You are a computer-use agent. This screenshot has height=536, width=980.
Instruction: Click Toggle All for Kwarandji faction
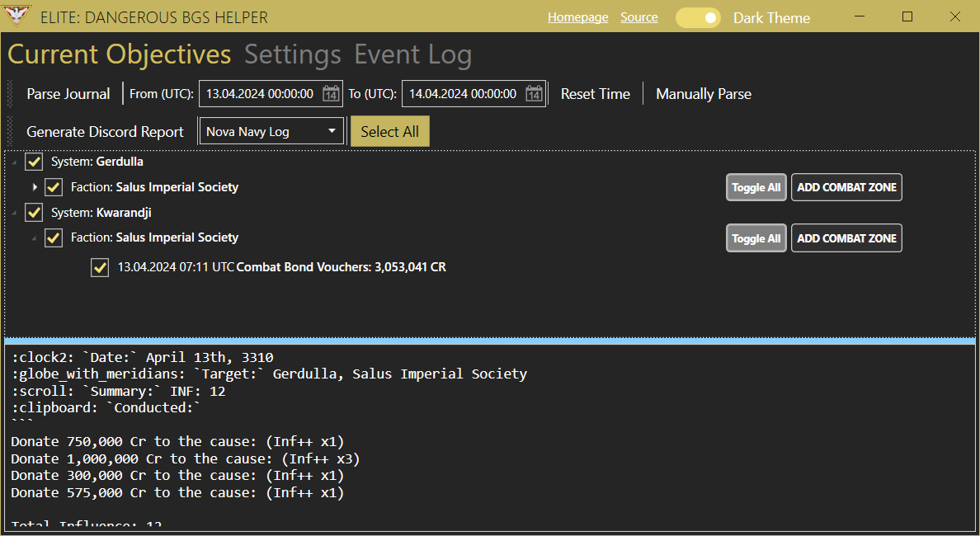point(756,238)
